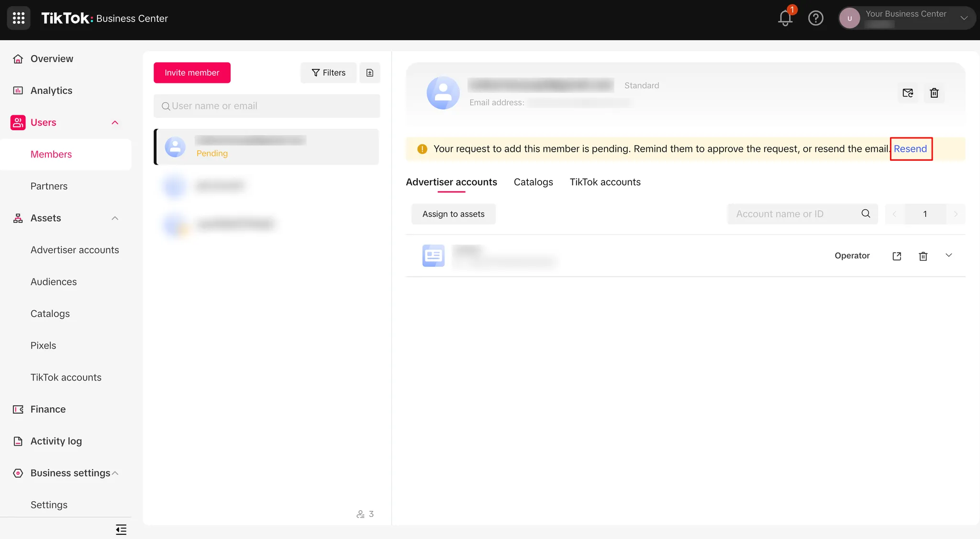Open the help question mark icon
Screen dimensions: 980x539
tap(815, 18)
